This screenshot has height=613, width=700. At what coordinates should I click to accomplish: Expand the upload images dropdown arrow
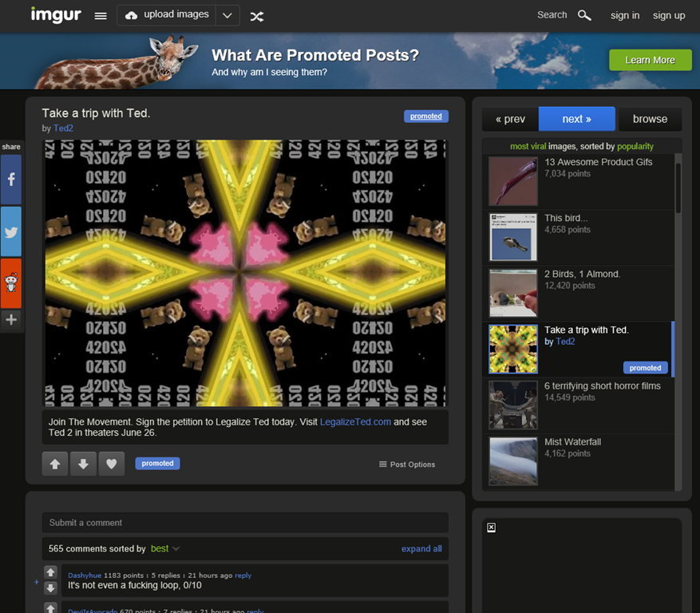click(x=227, y=16)
